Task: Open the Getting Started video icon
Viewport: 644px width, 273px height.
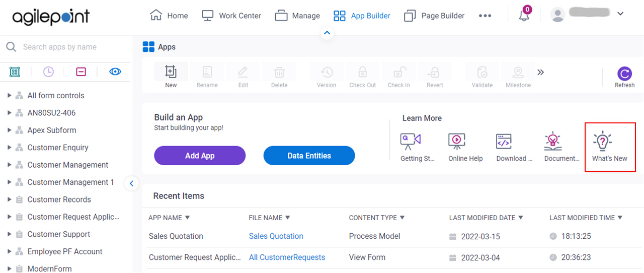Action: click(x=411, y=141)
